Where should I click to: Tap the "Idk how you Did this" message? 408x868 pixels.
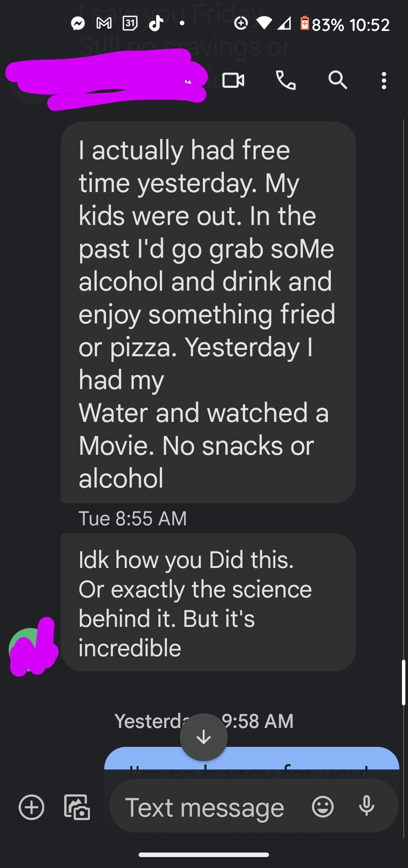pyautogui.click(x=208, y=602)
